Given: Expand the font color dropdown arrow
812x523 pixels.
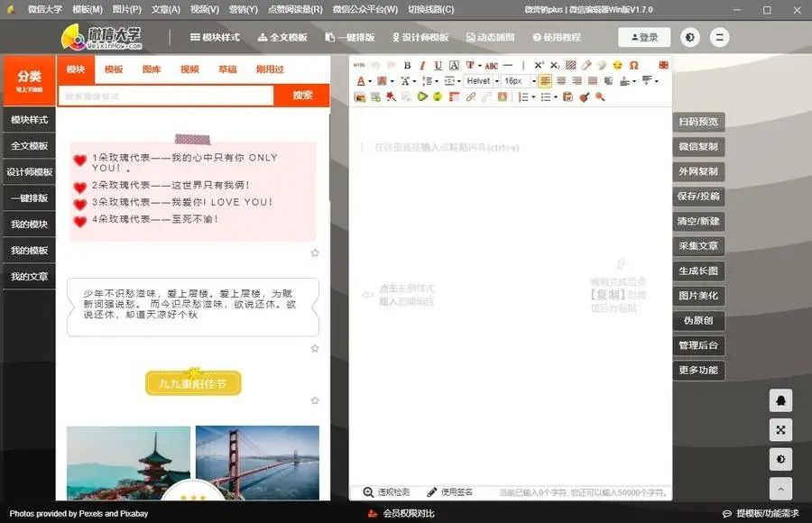Looking at the screenshot, I should click(x=370, y=81).
